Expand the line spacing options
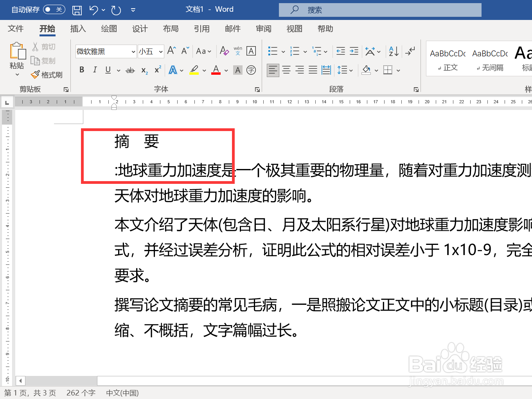The image size is (532, 399). [x=351, y=70]
